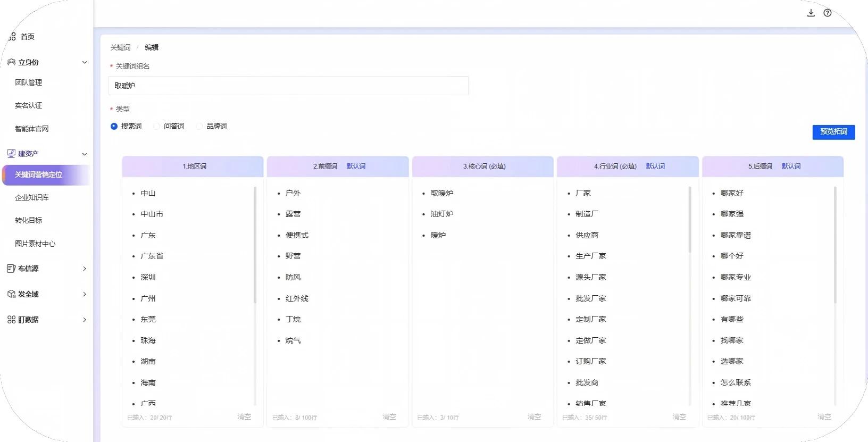Open 关键词营销定位 menu item
Viewport: 868px width, 442px height.
click(46, 175)
